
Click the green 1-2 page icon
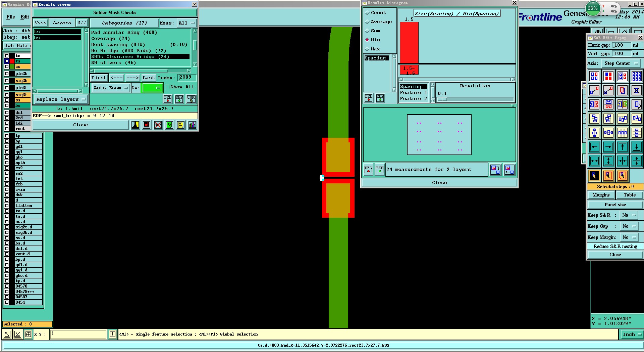coord(169,125)
